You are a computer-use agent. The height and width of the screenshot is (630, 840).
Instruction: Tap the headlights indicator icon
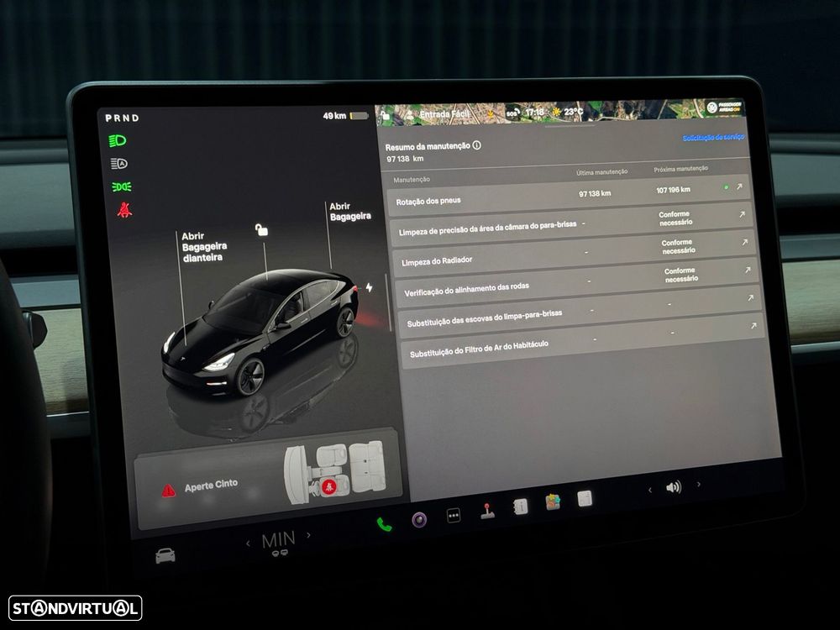point(118,141)
